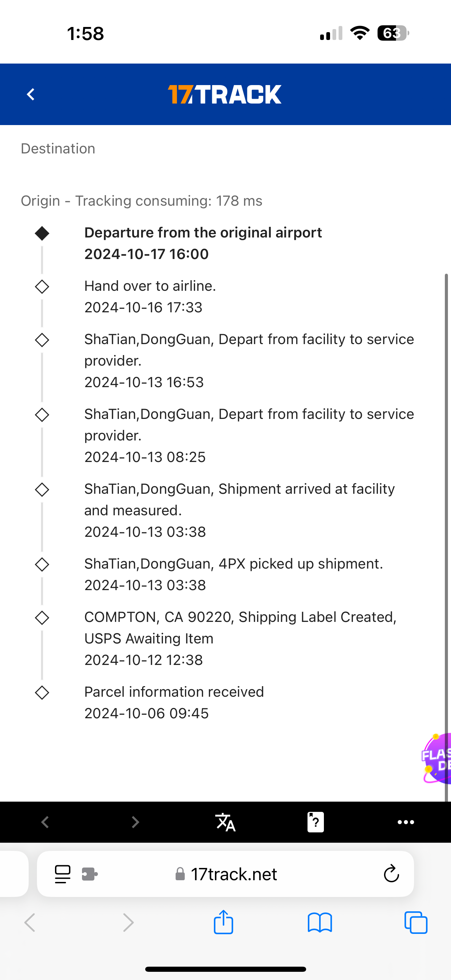Screen dimensions: 451x980
Task: Open Safari bookmarks book icon
Action: click(x=320, y=923)
